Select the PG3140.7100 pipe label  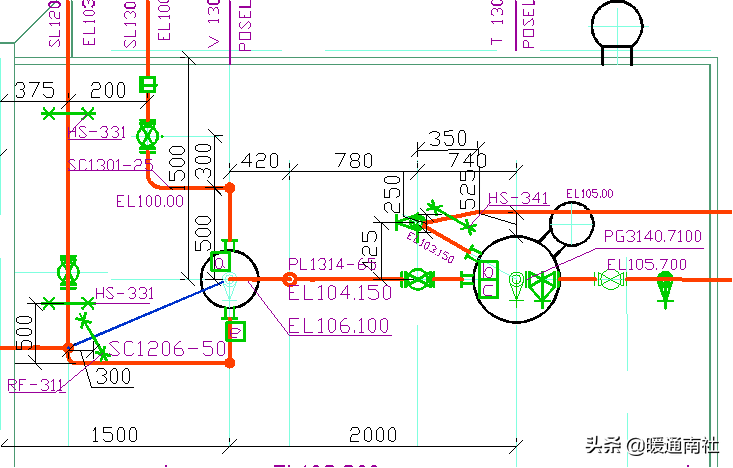click(x=653, y=236)
